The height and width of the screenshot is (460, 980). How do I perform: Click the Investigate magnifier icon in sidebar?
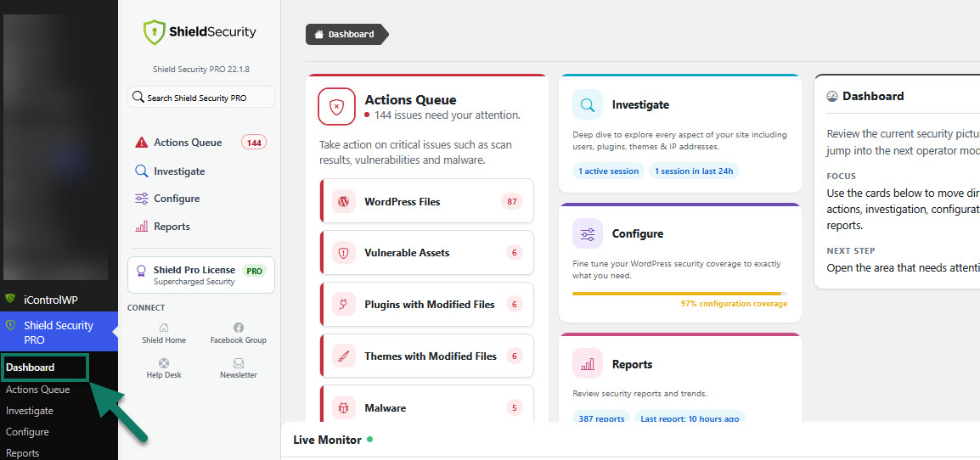142,171
